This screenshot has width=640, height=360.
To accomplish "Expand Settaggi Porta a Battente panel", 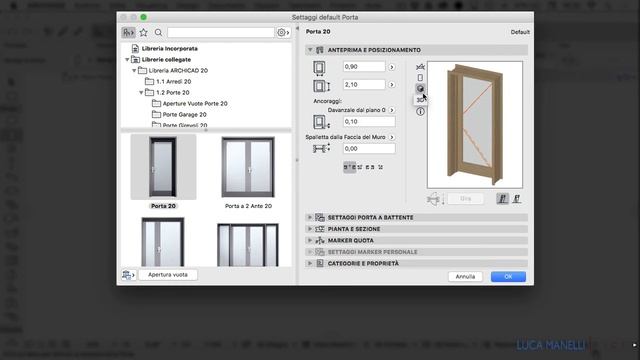I will click(x=310, y=218).
